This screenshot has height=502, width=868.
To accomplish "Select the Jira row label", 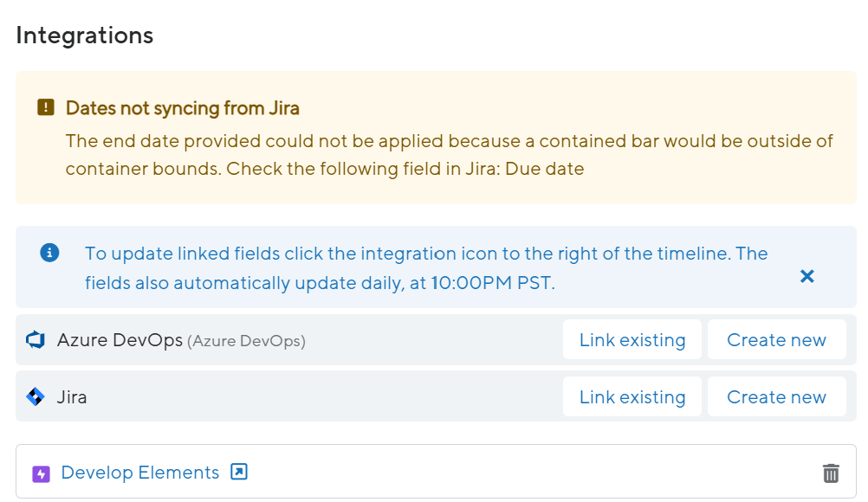I will (x=73, y=396).
